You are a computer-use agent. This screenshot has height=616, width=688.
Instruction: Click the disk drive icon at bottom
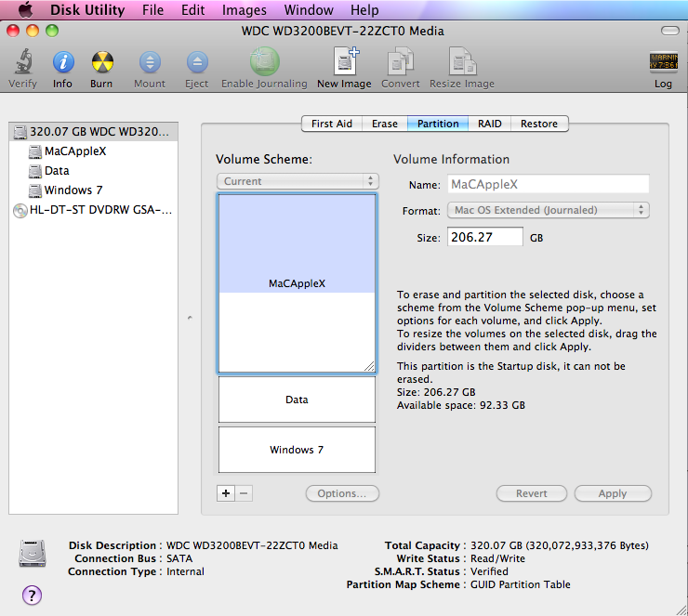tap(33, 554)
